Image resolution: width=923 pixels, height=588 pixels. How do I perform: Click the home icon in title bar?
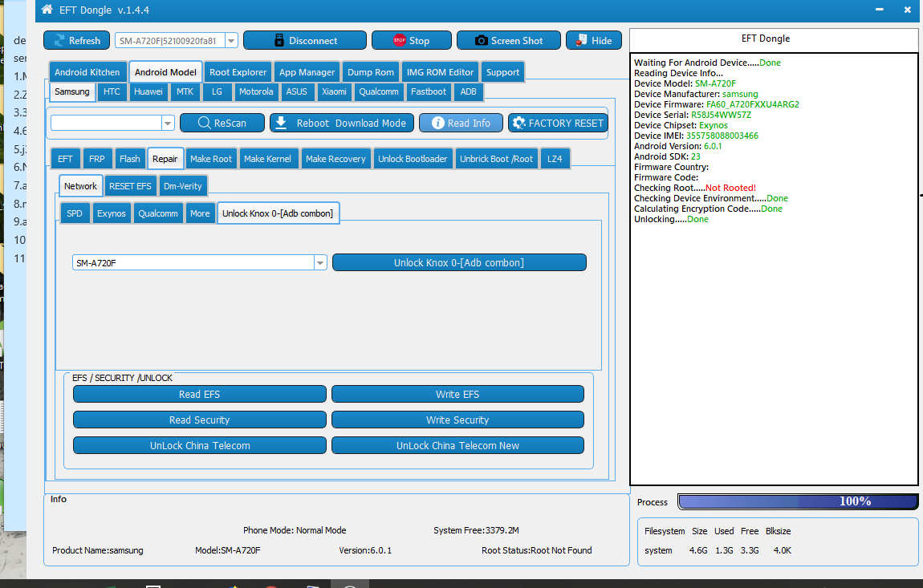coord(47,10)
